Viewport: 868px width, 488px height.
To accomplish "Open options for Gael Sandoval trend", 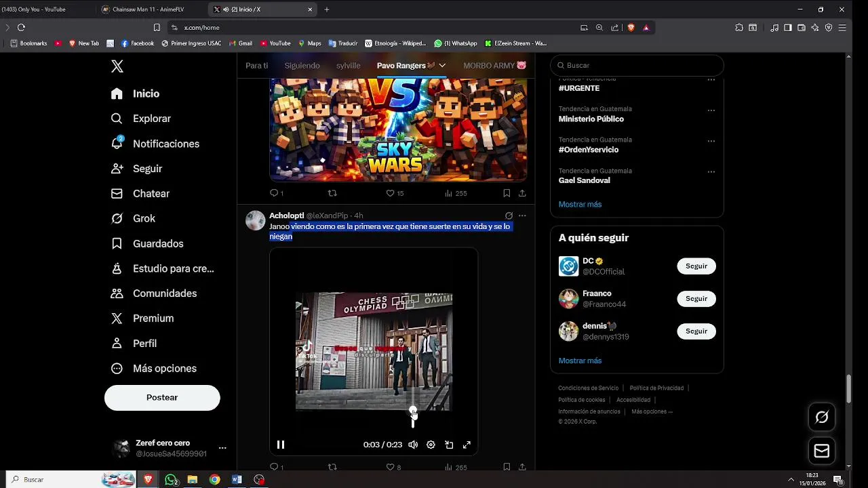I will click(x=711, y=172).
